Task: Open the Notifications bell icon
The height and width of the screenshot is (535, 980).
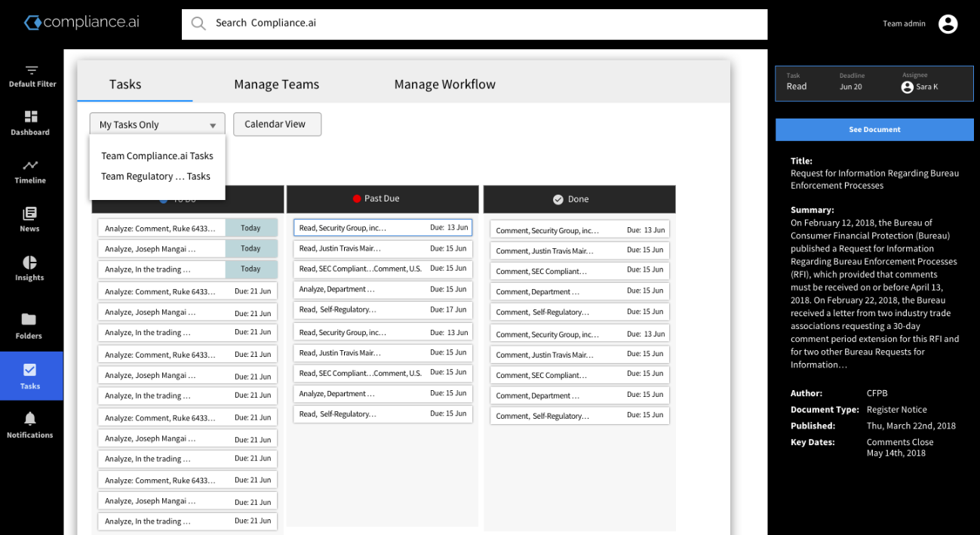Action: point(30,418)
